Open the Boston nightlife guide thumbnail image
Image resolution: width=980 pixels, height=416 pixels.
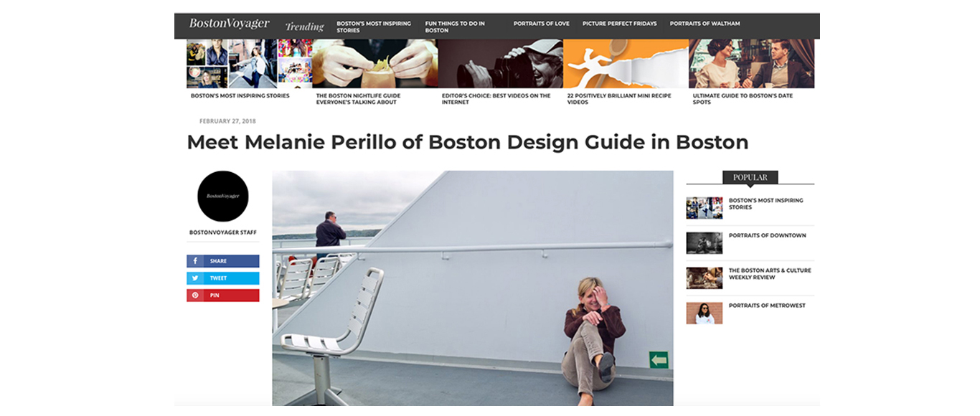coord(374,64)
